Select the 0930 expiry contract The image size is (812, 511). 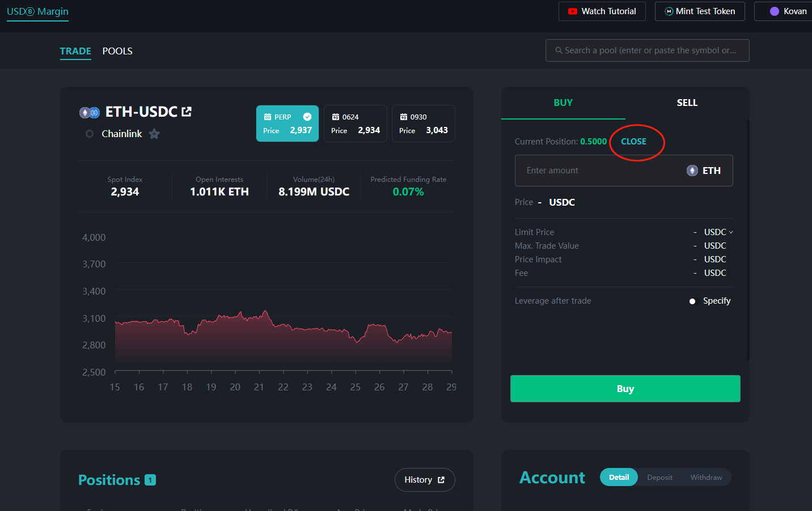pos(424,124)
